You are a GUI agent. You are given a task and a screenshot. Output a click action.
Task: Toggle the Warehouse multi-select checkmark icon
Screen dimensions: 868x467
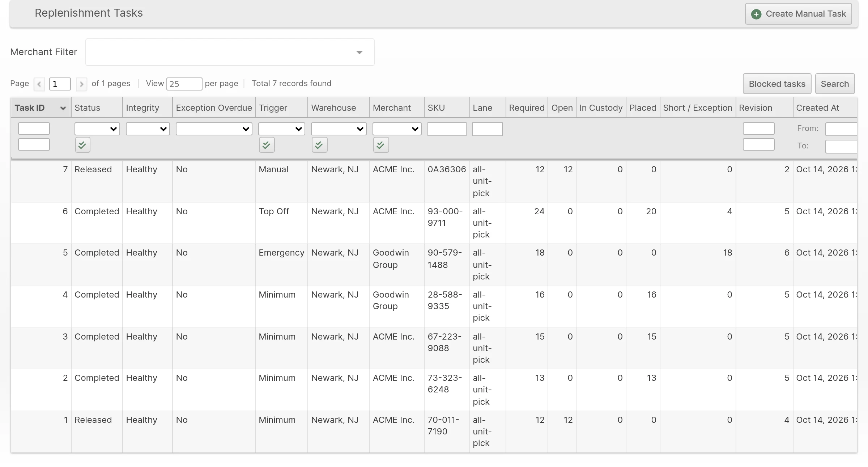click(x=319, y=145)
